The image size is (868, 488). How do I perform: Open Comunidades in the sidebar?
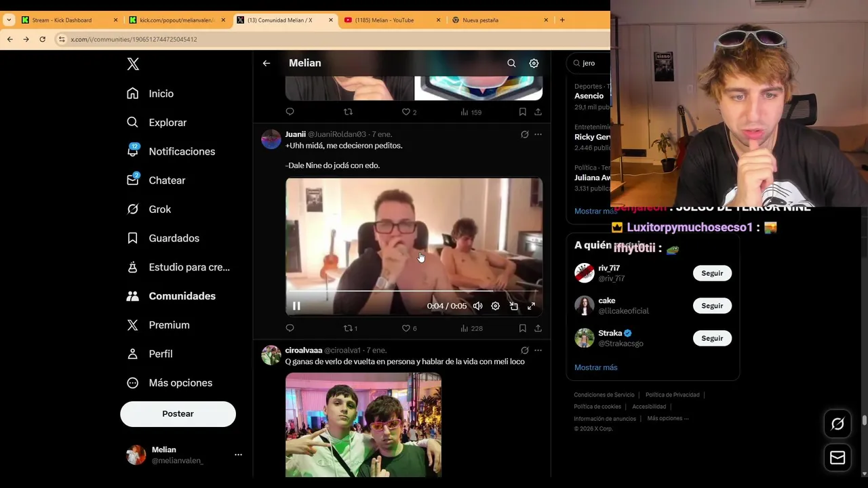click(x=172, y=296)
